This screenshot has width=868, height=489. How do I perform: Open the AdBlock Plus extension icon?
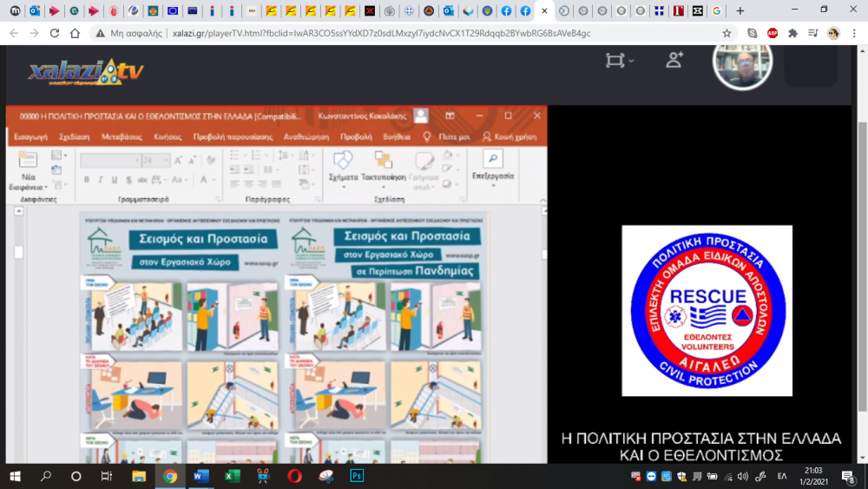click(x=773, y=33)
